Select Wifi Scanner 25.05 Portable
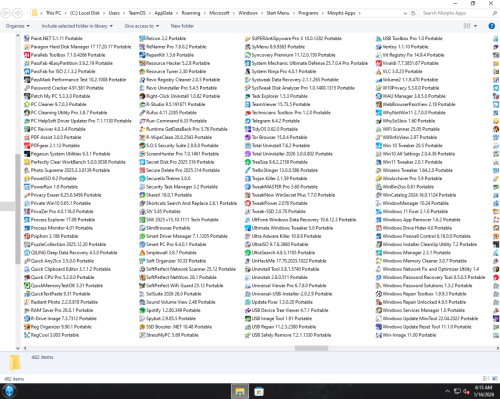The height and width of the screenshot is (399, 500). 408,129
